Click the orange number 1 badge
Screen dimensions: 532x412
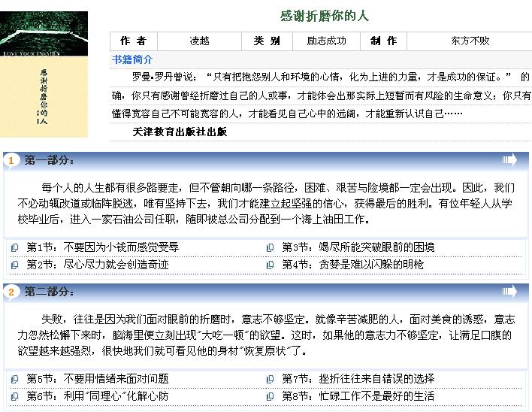click(x=12, y=160)
